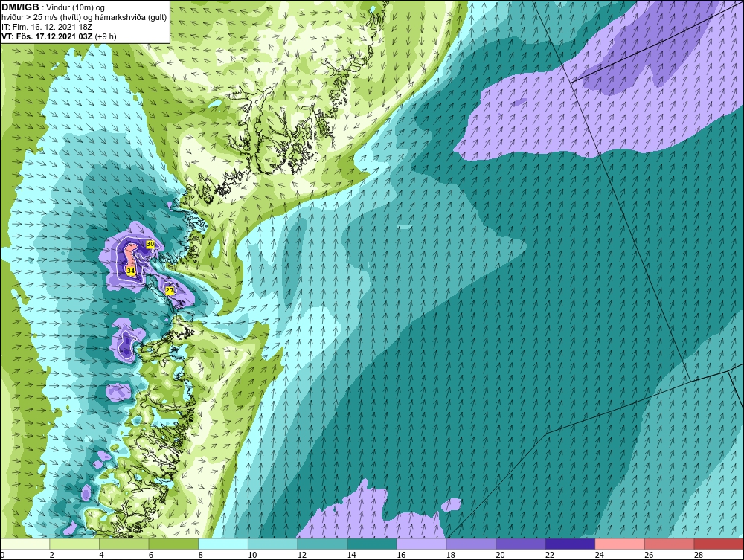Click the legend scale value 20
744x560 pixels.
[500, 555]
